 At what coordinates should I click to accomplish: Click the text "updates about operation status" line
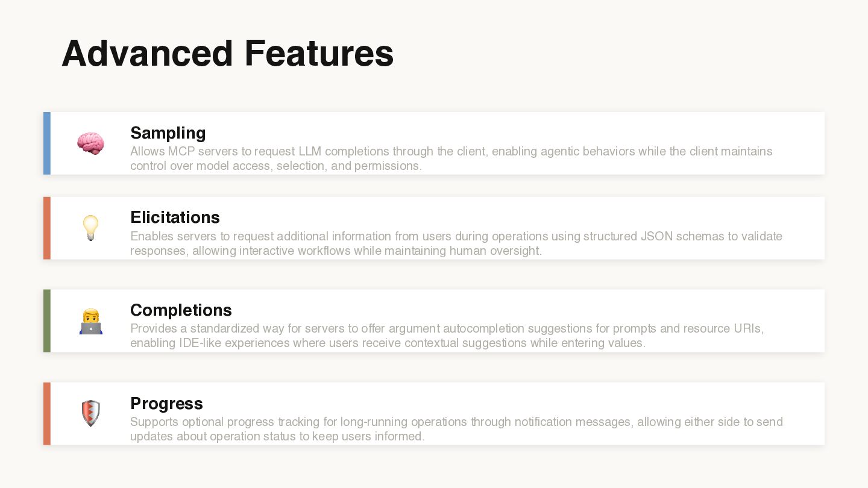tap(277, 436)
